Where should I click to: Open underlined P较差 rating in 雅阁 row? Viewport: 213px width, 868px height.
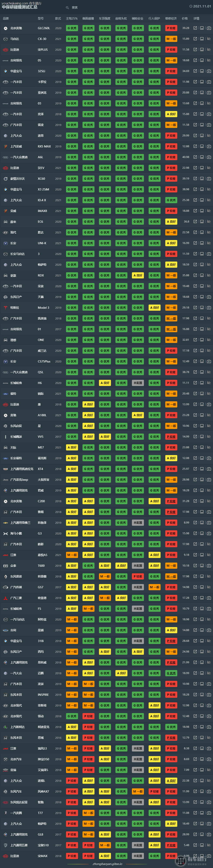click(x=171, y=512)
